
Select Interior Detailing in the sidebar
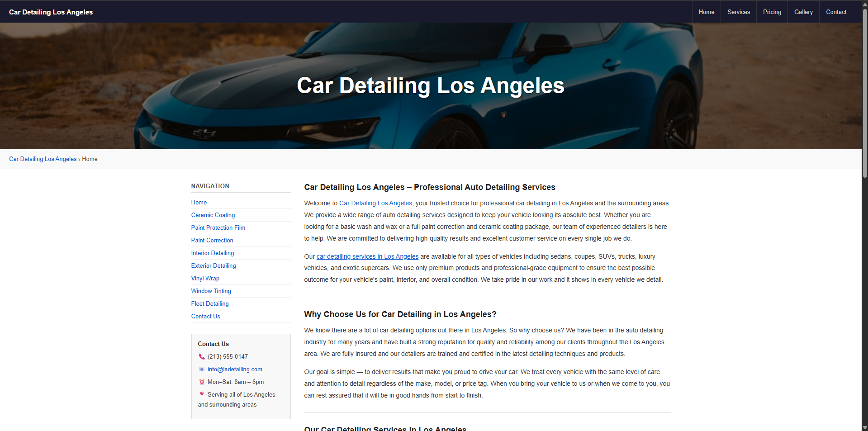[212, 253]
